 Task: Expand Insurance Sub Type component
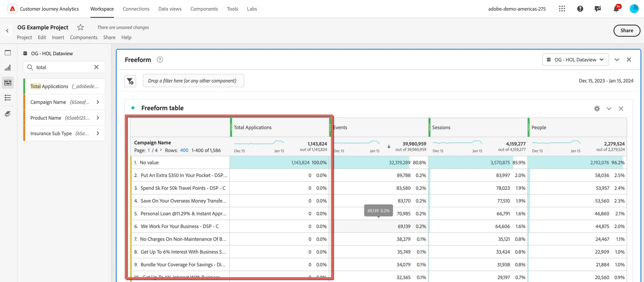(98, 133)
